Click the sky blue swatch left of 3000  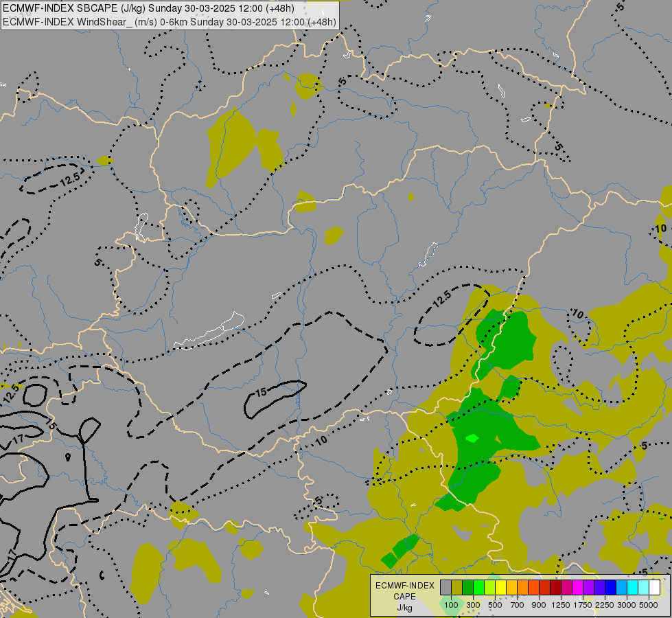[x=622, y=588]
